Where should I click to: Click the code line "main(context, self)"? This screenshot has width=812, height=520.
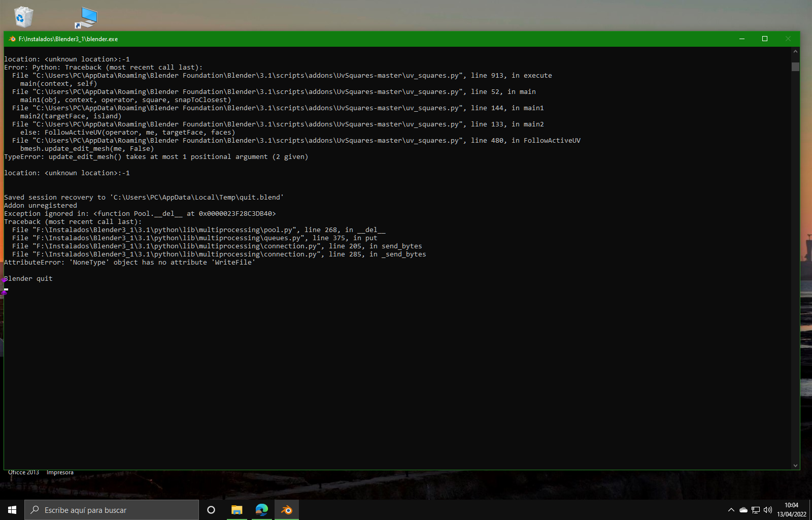click(x=58, y=84)
